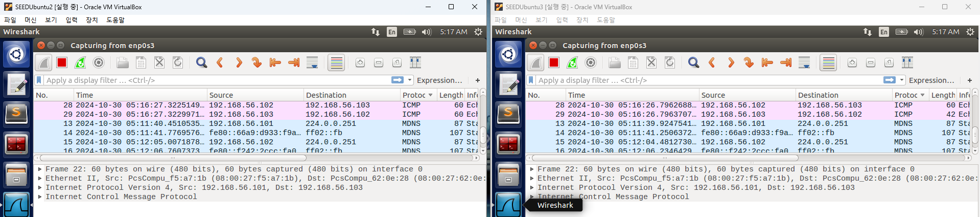Click zoom in icon in SEEDUbuntu2 Wireshark
Screen dimensions: 980x217
pyautogui.click(x=360, y=62)
